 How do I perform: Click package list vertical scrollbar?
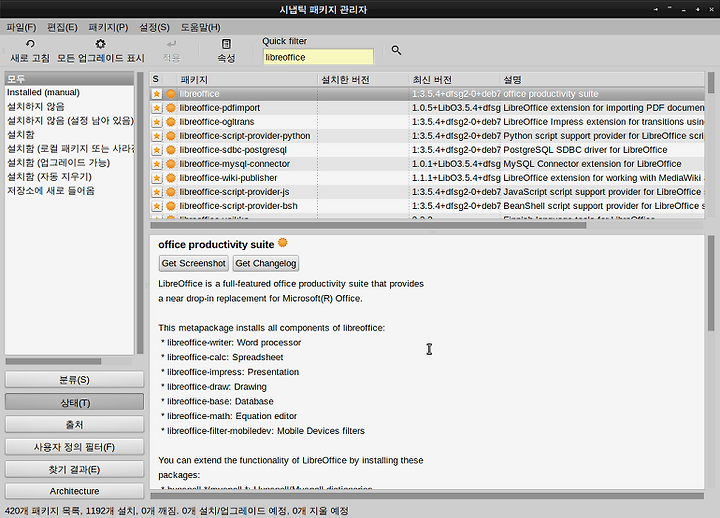(x=711, y=83)
